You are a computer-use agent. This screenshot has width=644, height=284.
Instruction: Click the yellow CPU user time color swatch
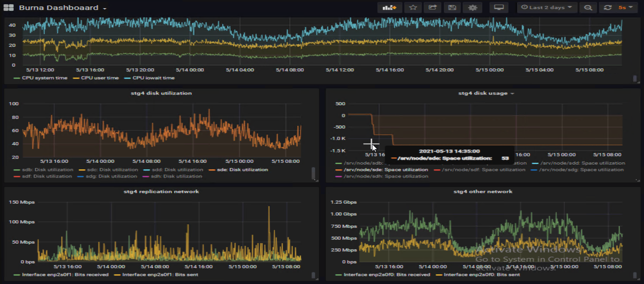coord(76,78)
